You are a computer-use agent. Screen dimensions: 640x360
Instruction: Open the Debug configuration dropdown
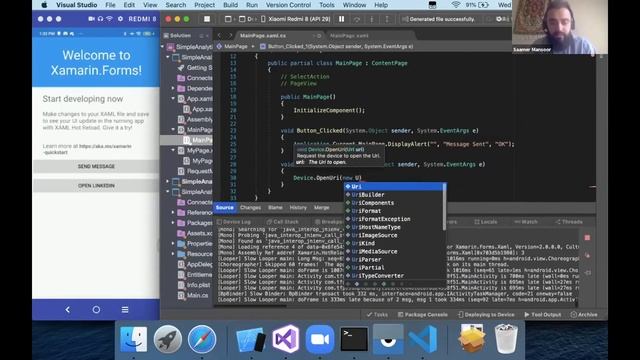click(x=246, y=19)
